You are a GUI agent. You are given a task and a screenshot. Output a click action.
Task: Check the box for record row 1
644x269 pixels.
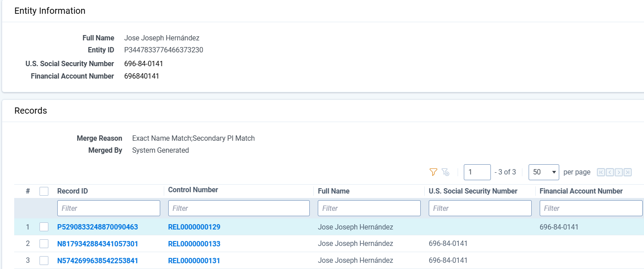(x=44, y=227)
